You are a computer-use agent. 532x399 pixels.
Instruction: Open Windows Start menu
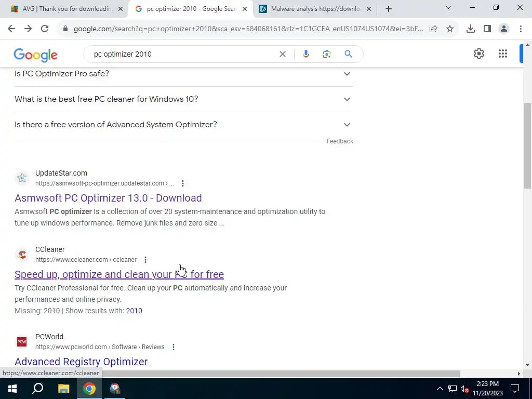coord(12,389)
